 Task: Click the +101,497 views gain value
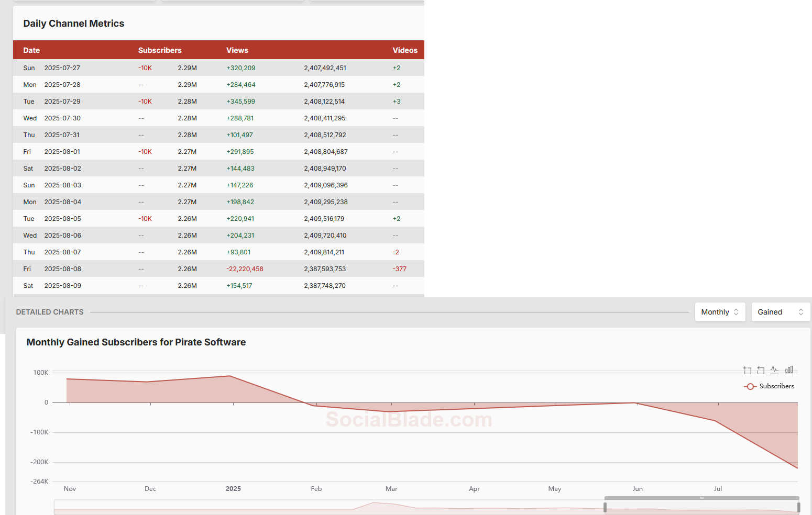pos(239,135)
